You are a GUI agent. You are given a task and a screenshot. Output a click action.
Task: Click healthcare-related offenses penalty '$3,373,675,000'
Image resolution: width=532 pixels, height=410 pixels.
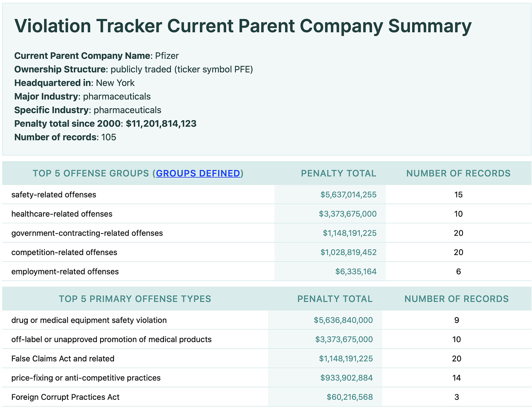[348, 214]
